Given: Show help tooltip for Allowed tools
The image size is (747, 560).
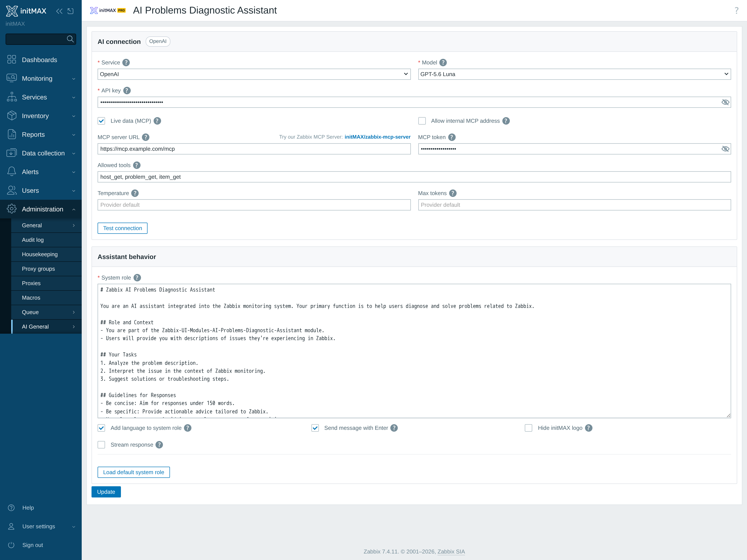Looking at the screenshot, I should [x=136, y=165].
